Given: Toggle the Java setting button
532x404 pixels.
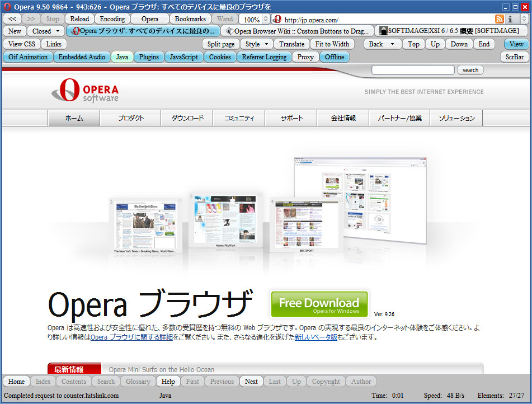Looking at the screenshot, I should [x=122, y=57].
